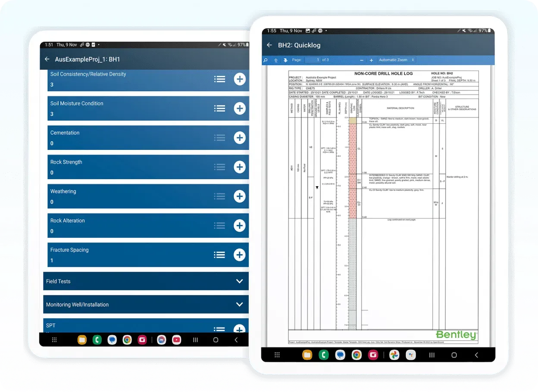Open the Soil Consistency/Relative Density list
The height and width of the screenshot is (392, 538).
[x=220, y=79]
